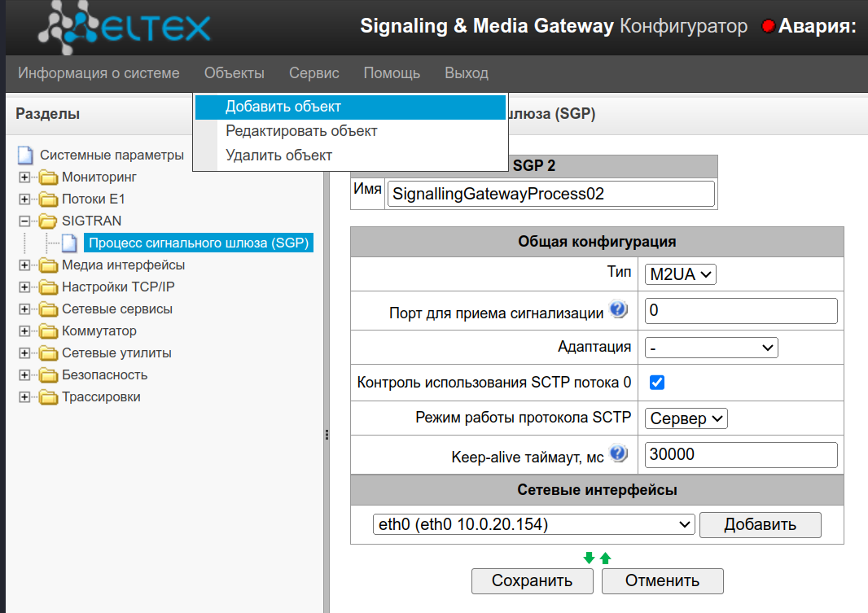Open the SCTP mode Сервер dropdown

click(686, 418)
